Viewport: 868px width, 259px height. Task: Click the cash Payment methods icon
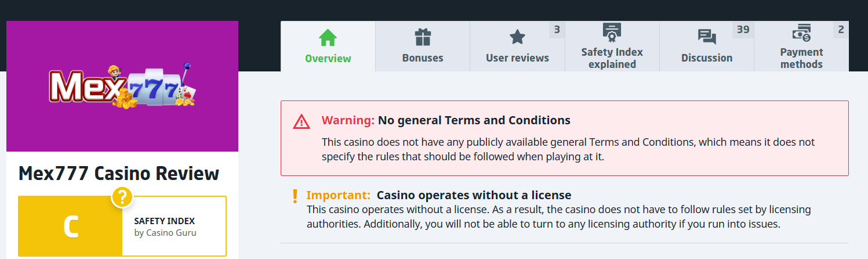coord(801,33)
